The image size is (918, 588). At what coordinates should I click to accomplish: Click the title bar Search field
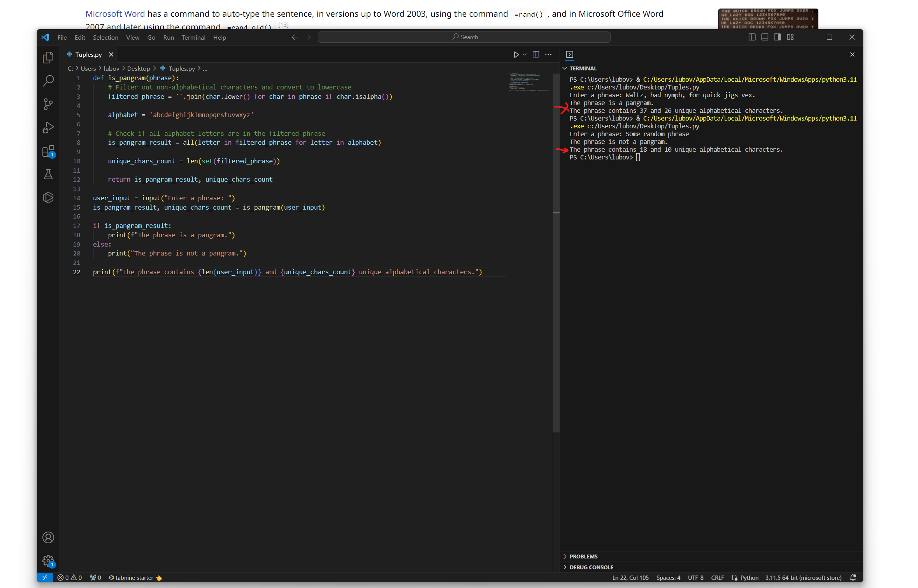pyautogui.click(x=464, y=37)
